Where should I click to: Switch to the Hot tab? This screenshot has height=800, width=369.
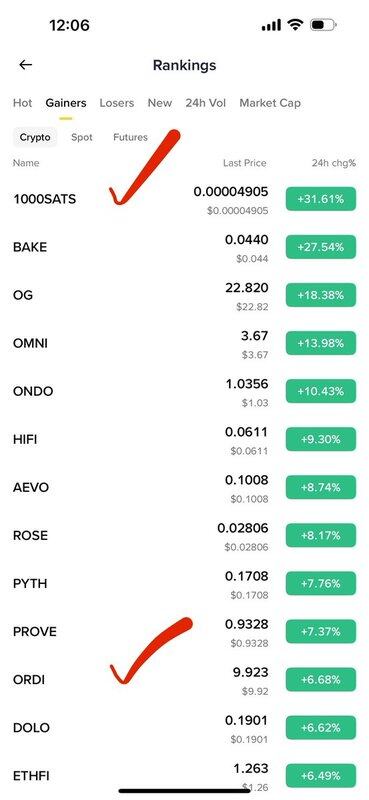coord(22,103)
